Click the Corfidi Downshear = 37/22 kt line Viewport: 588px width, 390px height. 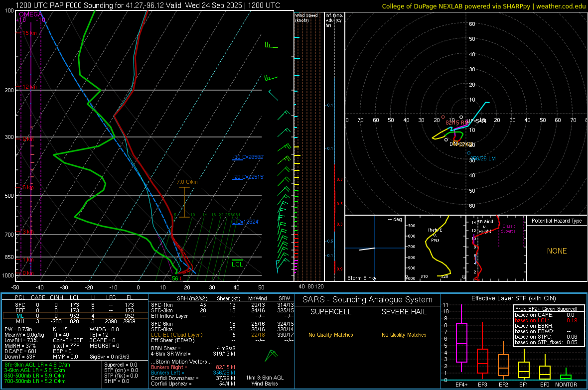pyautogui.click(x=193, y=378)
